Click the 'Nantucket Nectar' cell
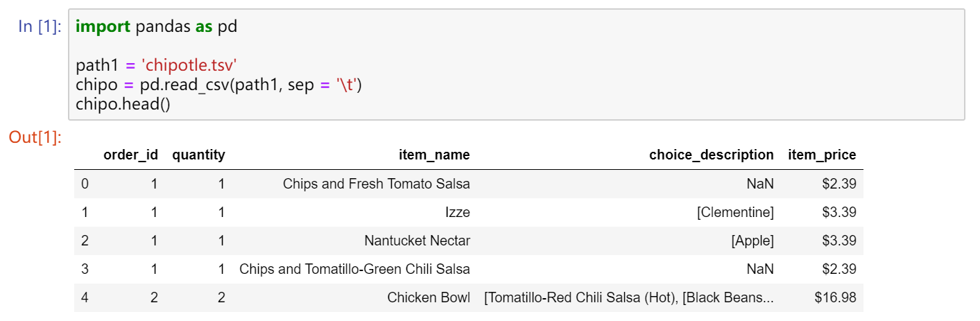Image resolution: width=980 pixels, height=321 pixels. (417, 241)
